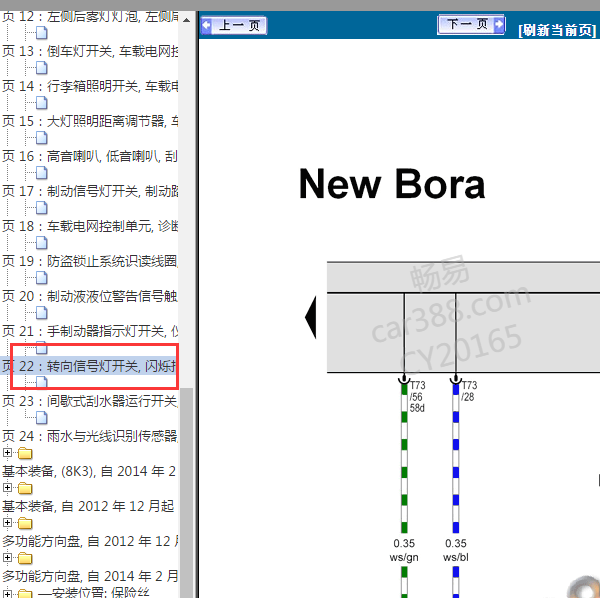Expand folder above 基本装备, 自 2012 年 12 月起
600x598 pixels.
[x=7, y=488]
